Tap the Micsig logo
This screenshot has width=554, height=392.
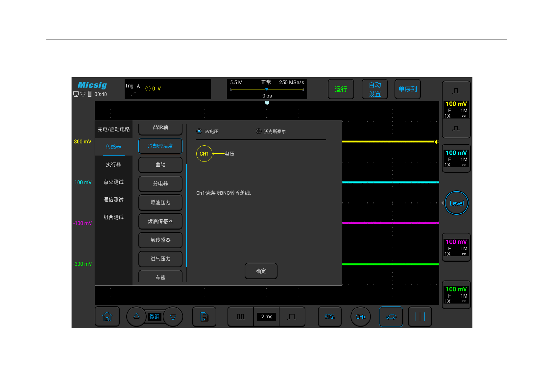coord(92,85)
